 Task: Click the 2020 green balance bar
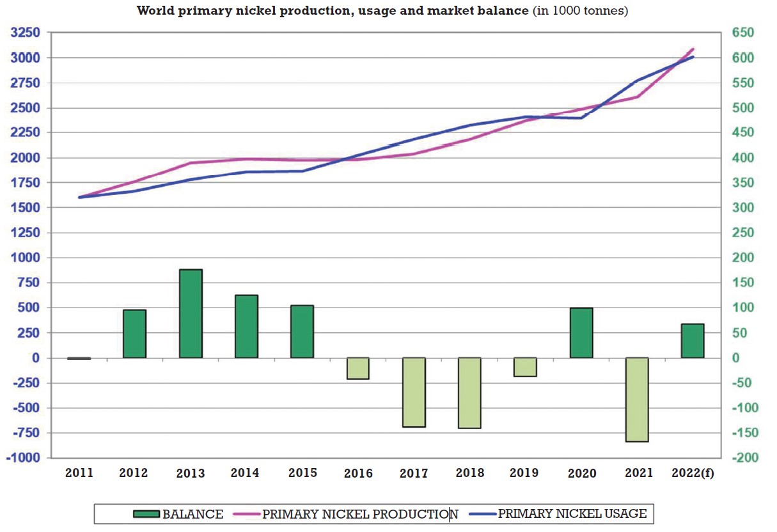click(581, 333)
